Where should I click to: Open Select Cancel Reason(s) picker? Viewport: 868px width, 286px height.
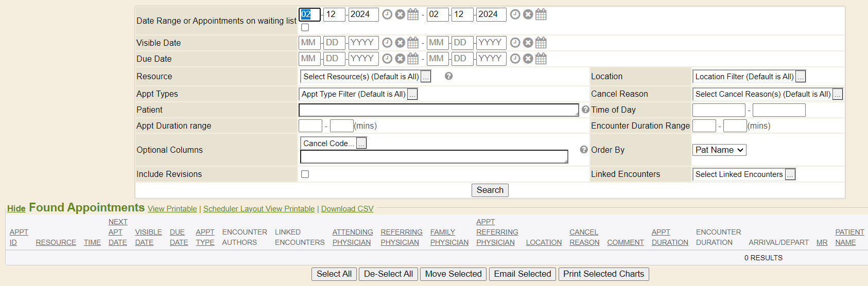point(838,94)
